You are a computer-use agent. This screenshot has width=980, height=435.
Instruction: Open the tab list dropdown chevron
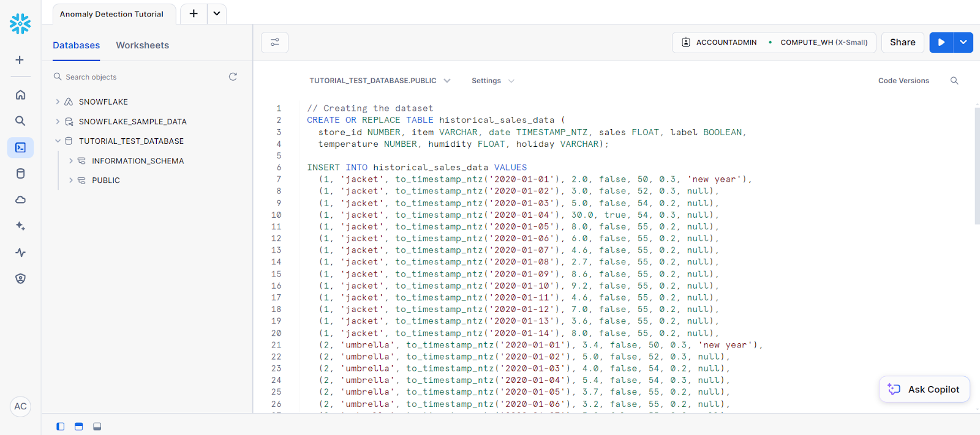pos(217,13)
